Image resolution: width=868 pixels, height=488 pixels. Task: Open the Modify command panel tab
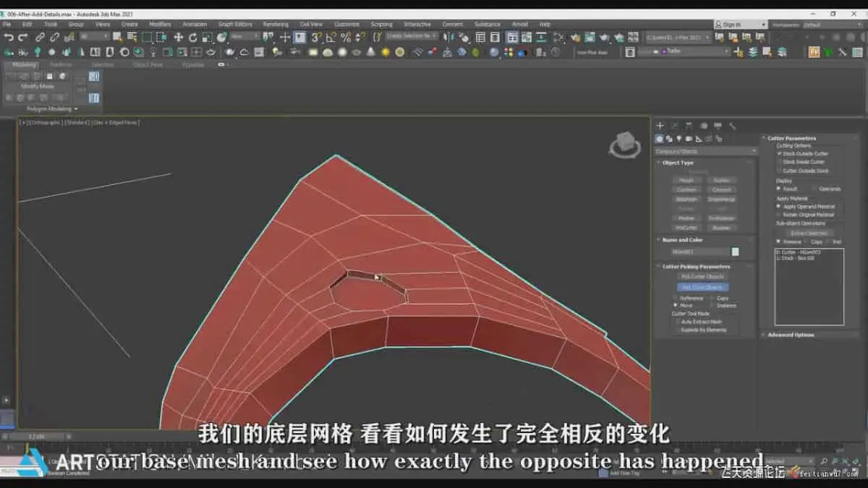click(x=674, y=126)
